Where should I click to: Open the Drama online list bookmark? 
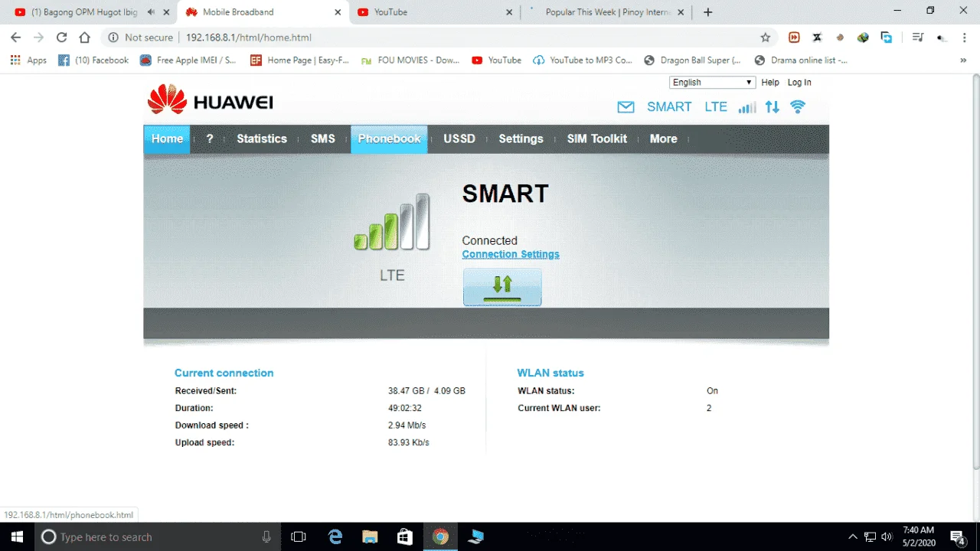point(801,60)
